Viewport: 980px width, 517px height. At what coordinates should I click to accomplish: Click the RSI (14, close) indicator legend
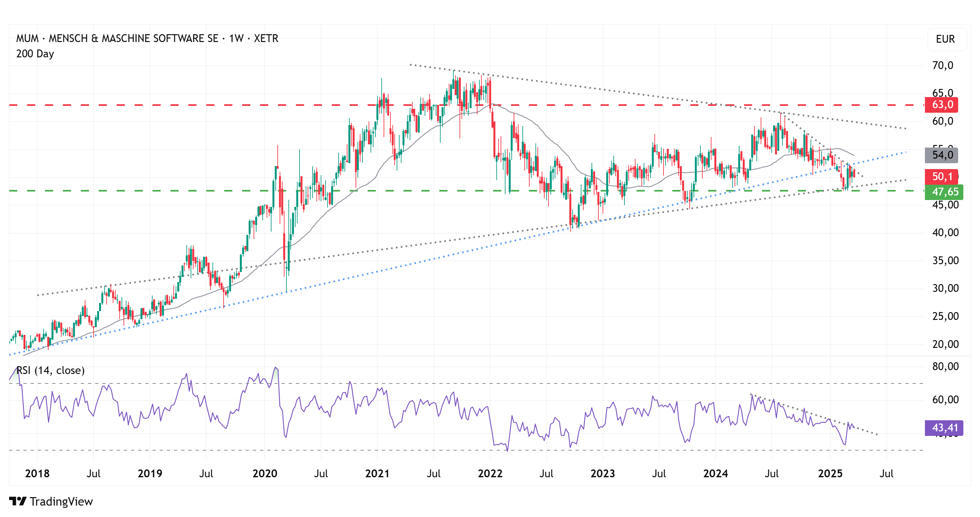point(50,370)
